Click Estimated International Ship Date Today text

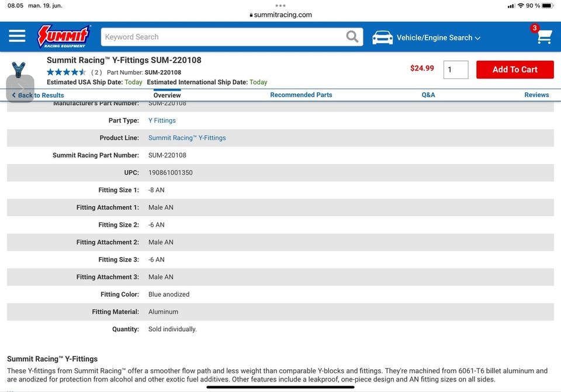coord(207,82)
